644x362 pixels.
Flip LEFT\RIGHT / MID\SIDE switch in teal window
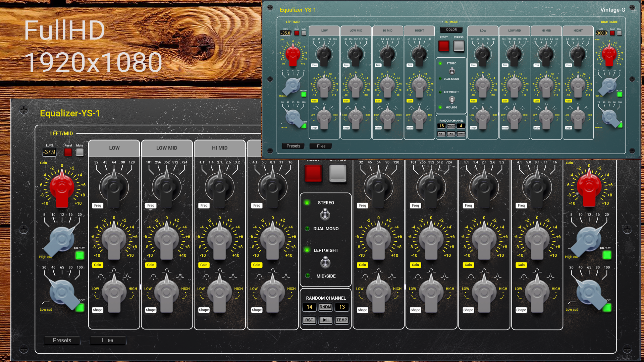452,100
